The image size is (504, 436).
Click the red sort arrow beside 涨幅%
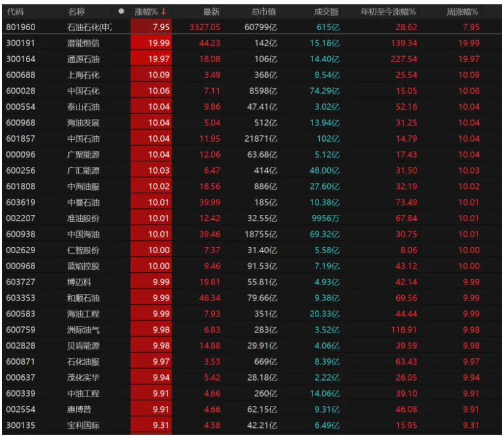point(164,11)
